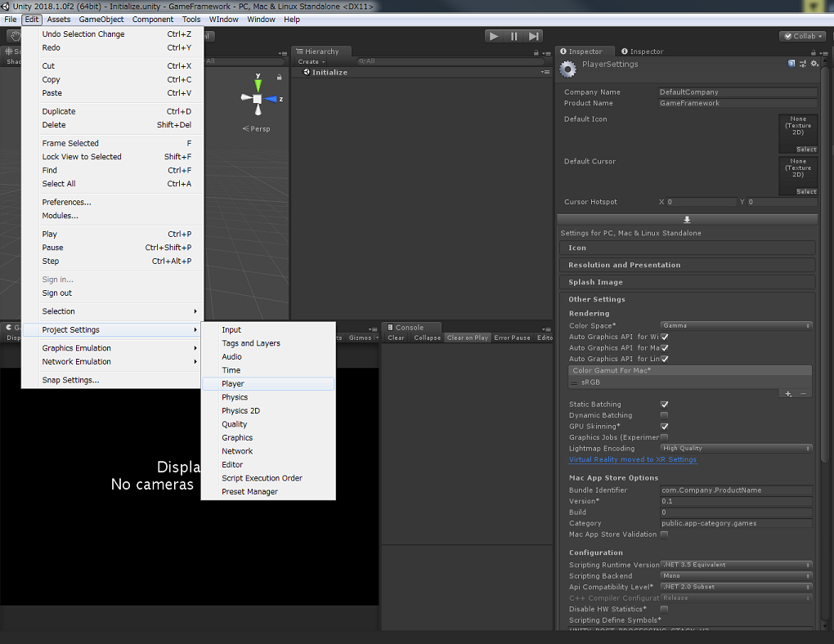Click the Hand tool in toolbar

[16, 36]
